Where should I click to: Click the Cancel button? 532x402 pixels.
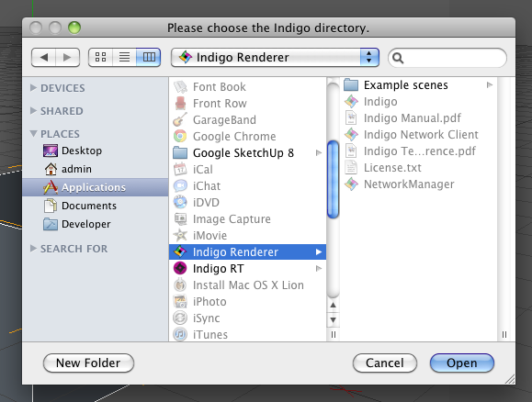click(x=385, y=363)
